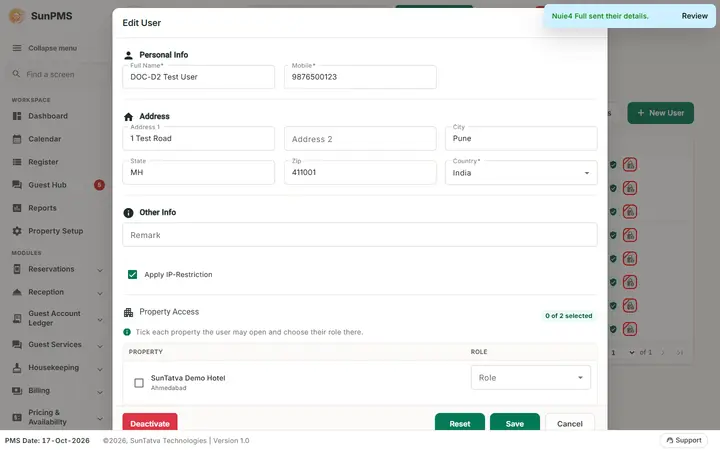Click the Reset button
Viewport: 720px width, 450px height.
[x=460, y=423]
